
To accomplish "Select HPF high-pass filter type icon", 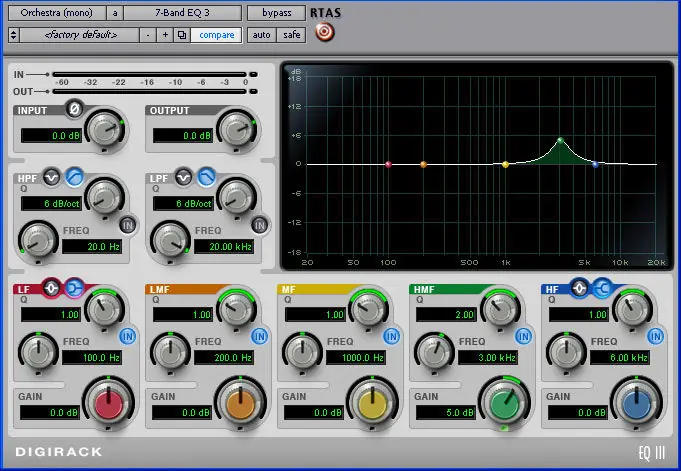I will pos(75,177).
